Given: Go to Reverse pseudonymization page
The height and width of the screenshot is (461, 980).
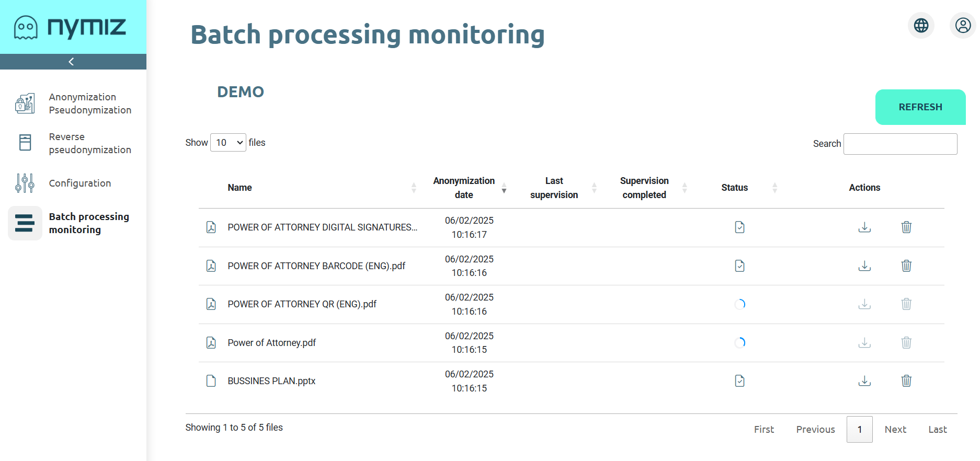Looking at the screenshot, I should 89,143.
